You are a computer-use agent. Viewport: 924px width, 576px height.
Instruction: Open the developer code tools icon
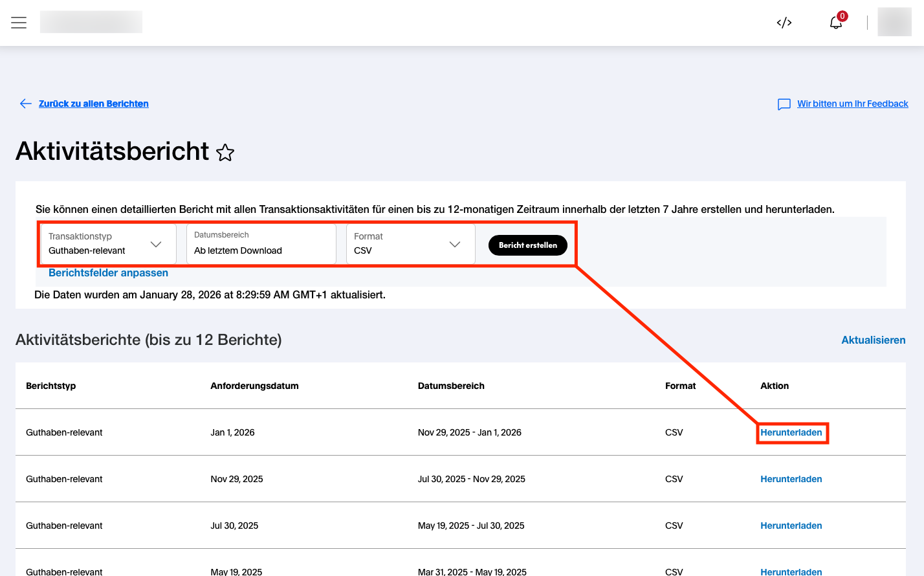784,22
